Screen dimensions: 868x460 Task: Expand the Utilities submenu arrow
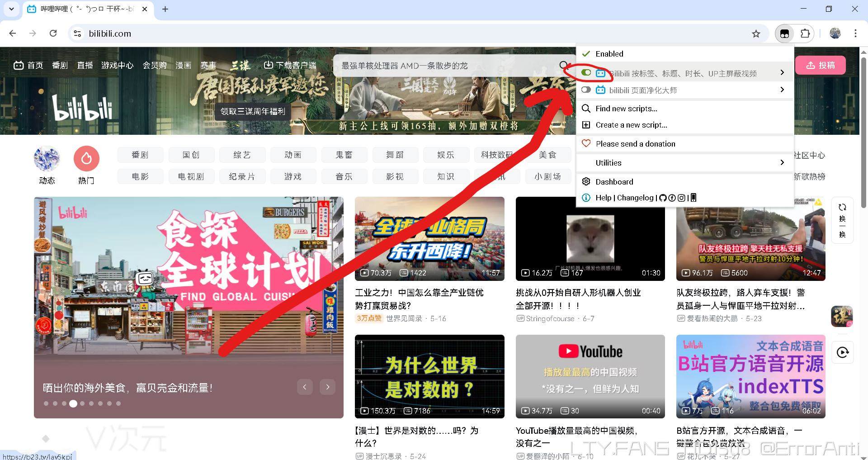[x=782, y=162]
